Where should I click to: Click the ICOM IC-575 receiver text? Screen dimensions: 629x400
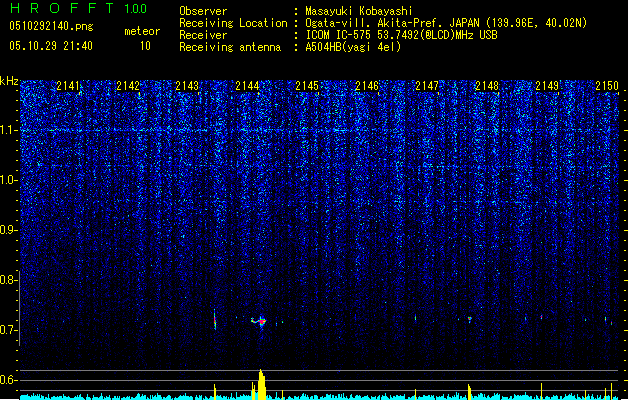(401, 35)
